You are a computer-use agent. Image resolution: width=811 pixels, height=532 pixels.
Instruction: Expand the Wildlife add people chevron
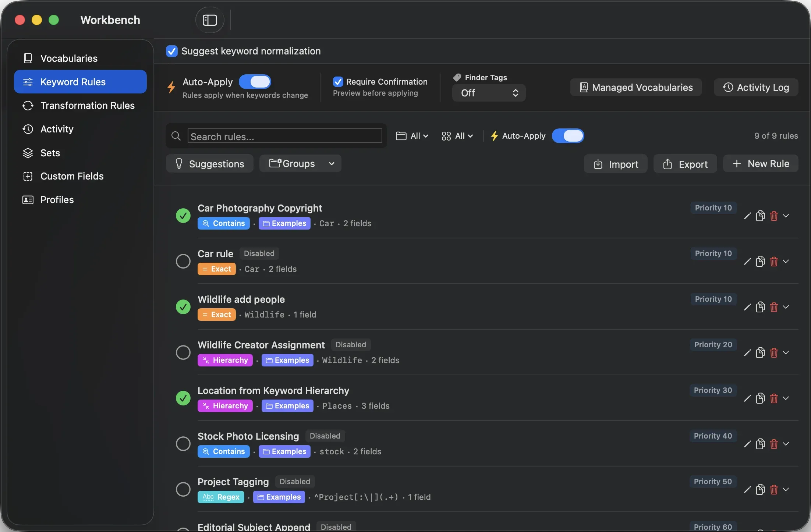(x=786, y=307)
